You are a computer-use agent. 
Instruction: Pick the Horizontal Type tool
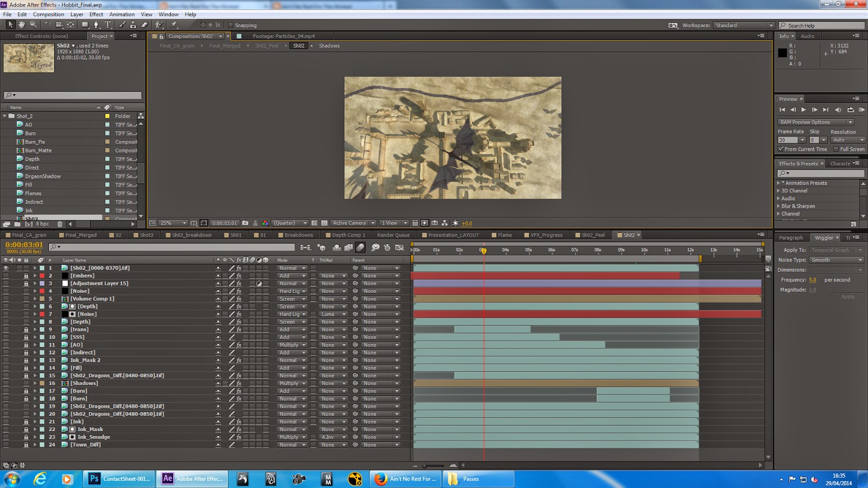pyautogui.click(x=108, y=25)
